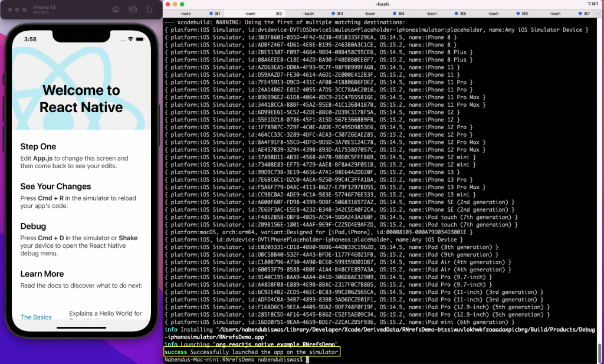This screenshot has height=364, width=604.
Task: Click 'Read the docs to discover what to do next:'
Action: (x=81, y=286)
